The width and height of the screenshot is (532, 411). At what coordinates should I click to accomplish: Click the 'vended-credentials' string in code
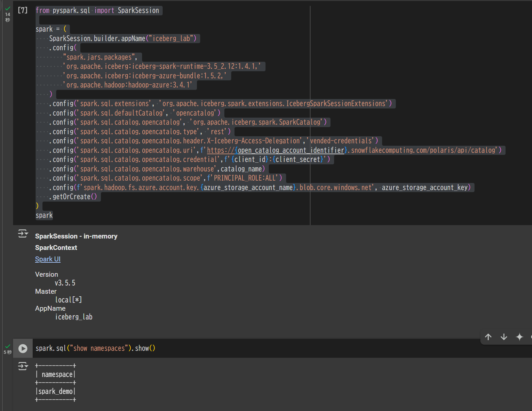tap(341, 141)
